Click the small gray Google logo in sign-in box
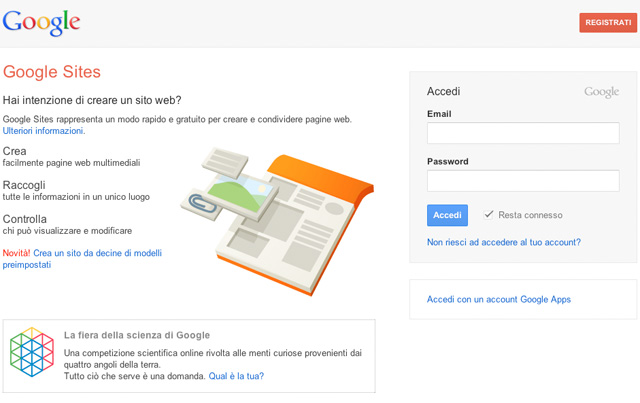The image size is (640, 403). [601, 92]
